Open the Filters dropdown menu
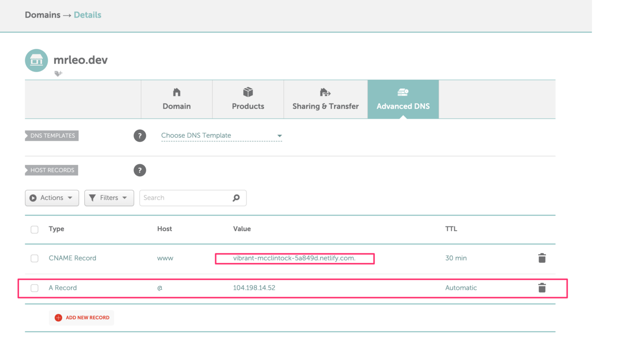Image resolution: width=644 pixels, height=347 pixels. tap(109, 198)
